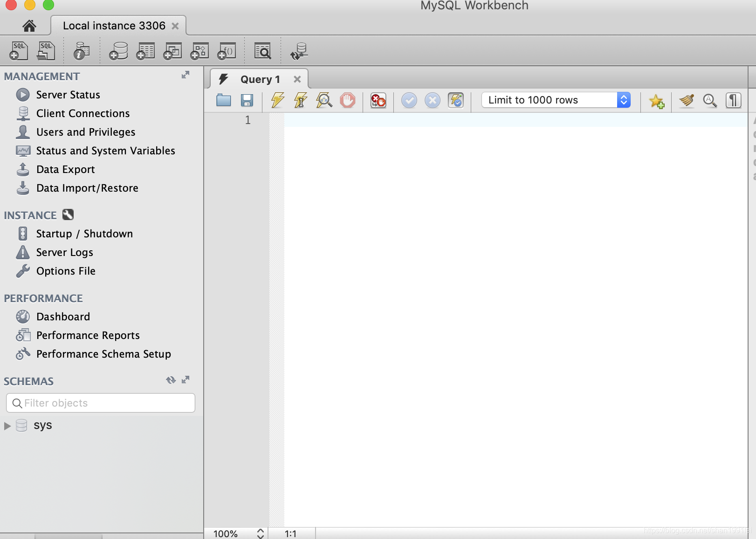This screenshot has width=756, height=539.
Task: Stop query execution hand icon
Action: [348, 100]
